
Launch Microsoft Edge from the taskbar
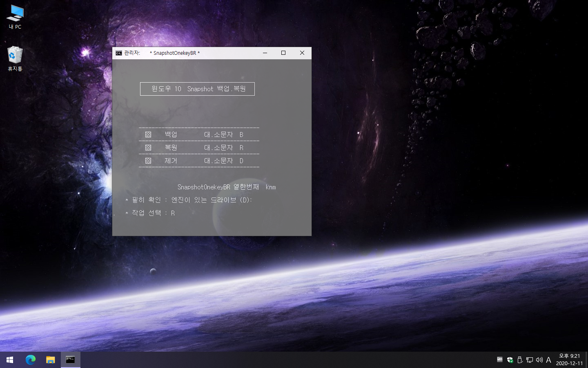coord(31,360)
